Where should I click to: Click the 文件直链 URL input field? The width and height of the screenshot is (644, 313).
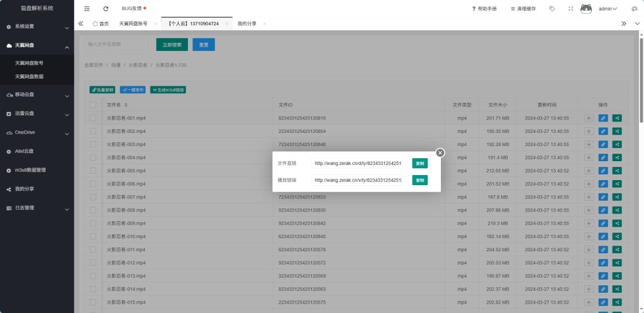[357, 163]
